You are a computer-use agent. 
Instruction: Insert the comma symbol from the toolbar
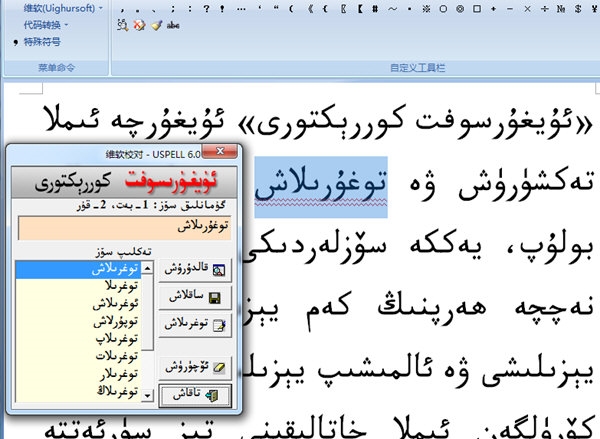pos(122,9)
